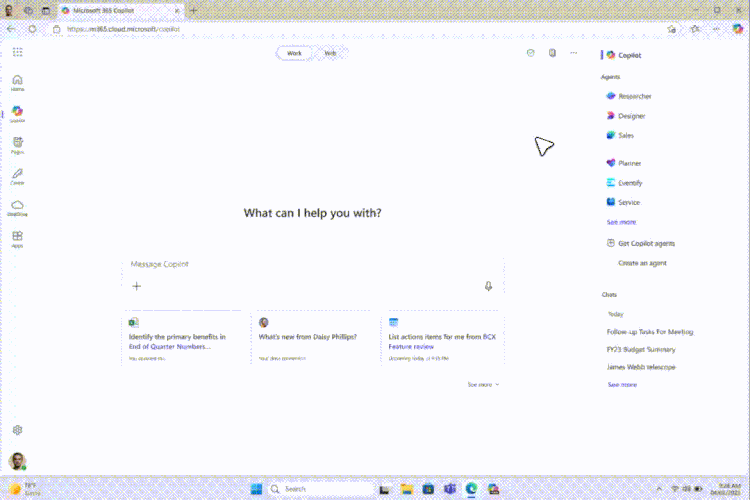Expand See more under Agents list
The image size is (750, 500).
point(621,222)
